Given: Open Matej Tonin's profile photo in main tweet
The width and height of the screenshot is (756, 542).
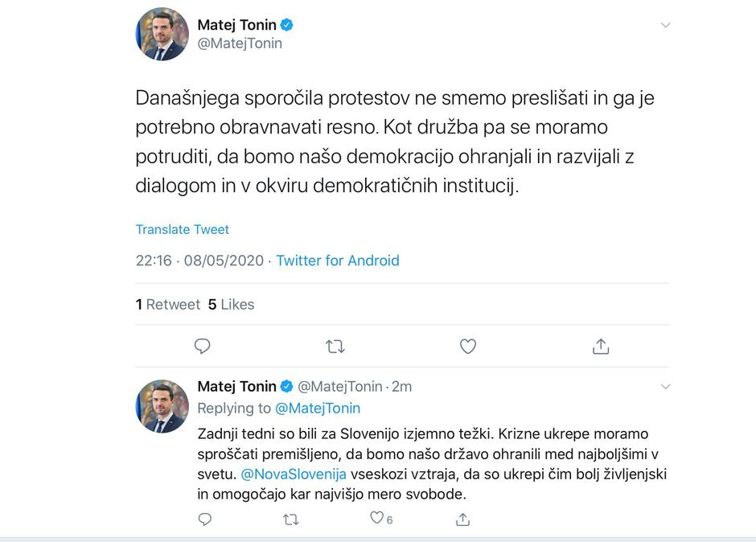Looking at the screenshot, I should [162, 35].
